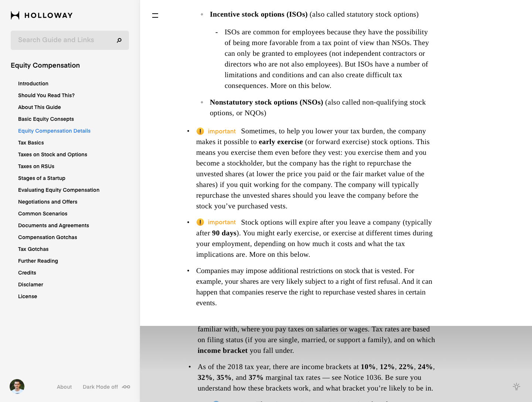This screenshot has height=402, width=532.
Task: Open the user avatar profile picture
Action: [x=17, y=386]
